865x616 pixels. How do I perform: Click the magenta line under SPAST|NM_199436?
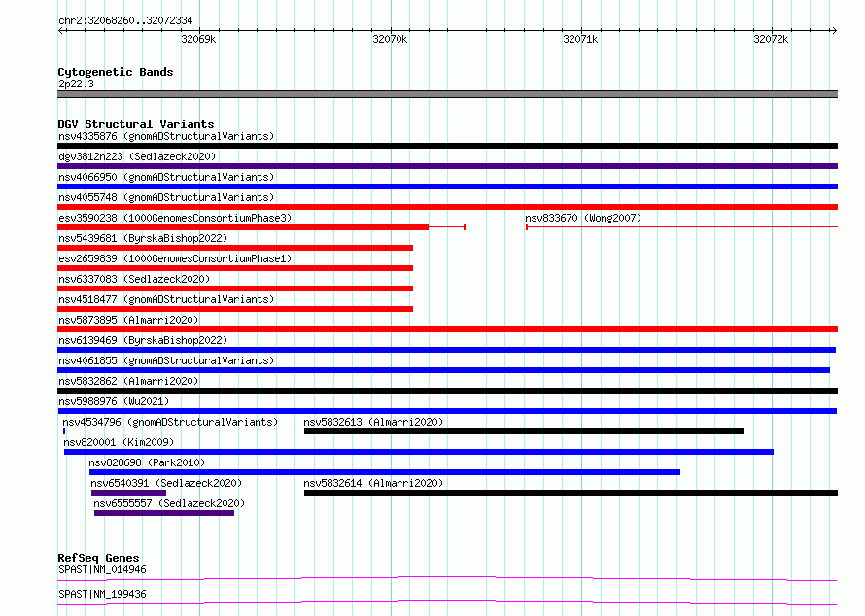(447, 602)
